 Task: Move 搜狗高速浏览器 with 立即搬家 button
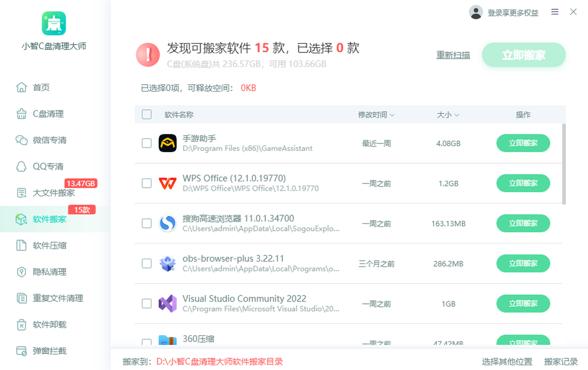coord(523,223)
